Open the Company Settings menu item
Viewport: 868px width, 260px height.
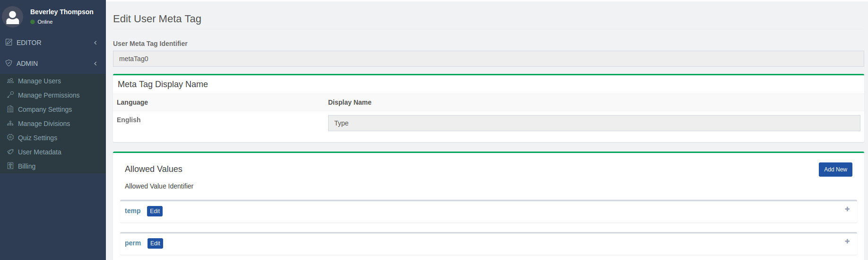click(x=45, y=109)
